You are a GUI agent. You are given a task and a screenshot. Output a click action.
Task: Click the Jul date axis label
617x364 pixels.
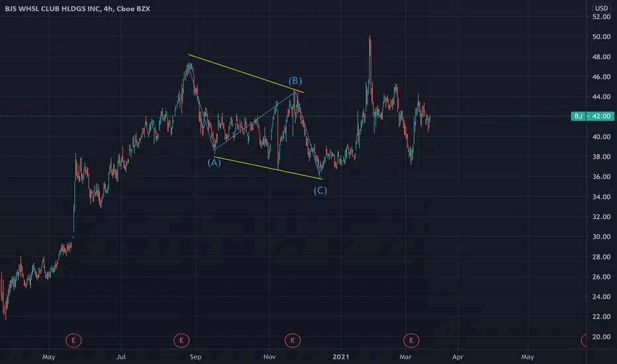[120, 357]
